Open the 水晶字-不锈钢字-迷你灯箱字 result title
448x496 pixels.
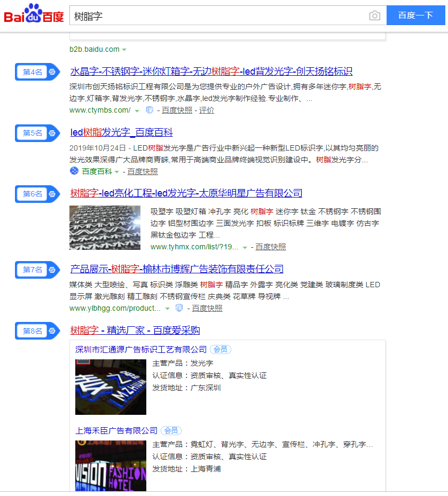[x=211, y=71]
